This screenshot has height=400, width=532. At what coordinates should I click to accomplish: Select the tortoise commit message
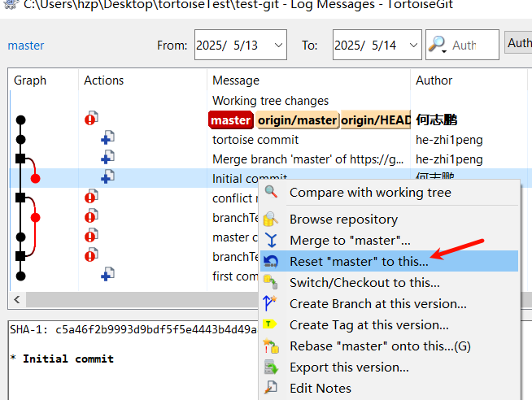pos(255,140)
